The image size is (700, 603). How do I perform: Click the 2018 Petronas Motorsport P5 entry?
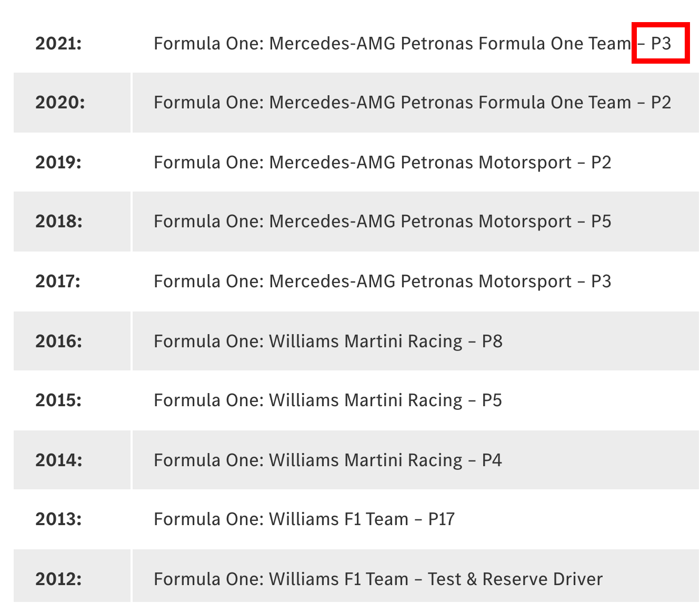pos(382,221)
